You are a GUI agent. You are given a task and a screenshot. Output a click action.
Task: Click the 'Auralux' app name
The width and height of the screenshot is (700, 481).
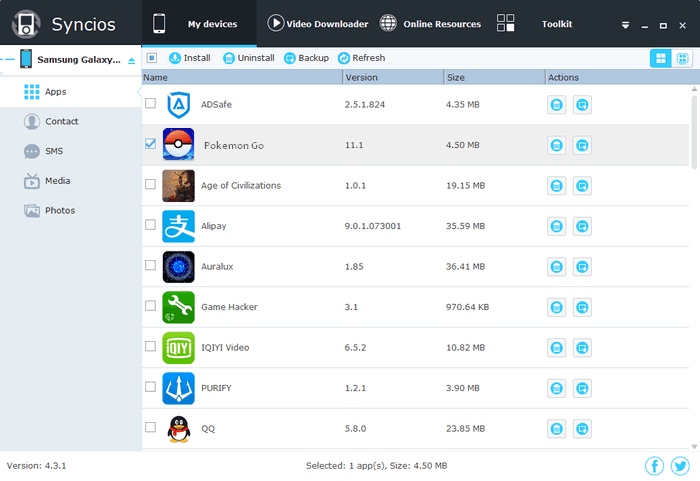[x=217, y=267]
